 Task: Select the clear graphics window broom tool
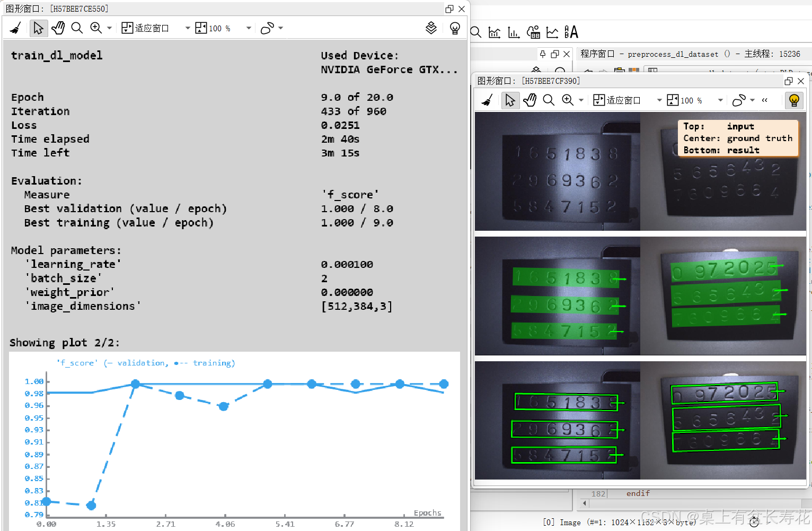click(15, 28)
